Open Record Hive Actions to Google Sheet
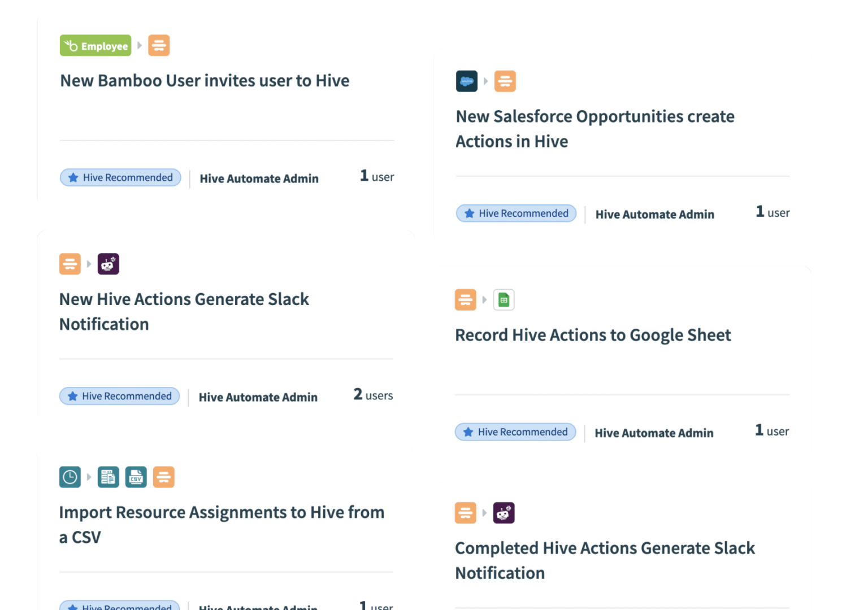 point(593,335)
